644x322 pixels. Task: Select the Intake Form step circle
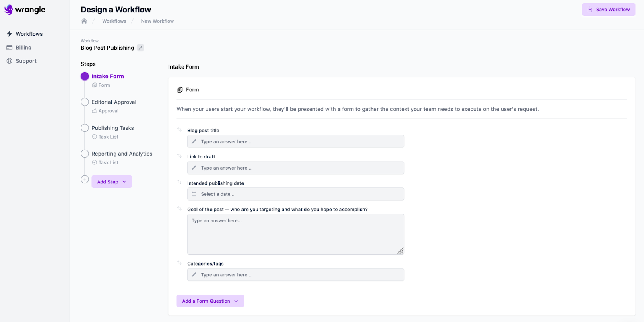pyautogui.click(x=85, y=76)
